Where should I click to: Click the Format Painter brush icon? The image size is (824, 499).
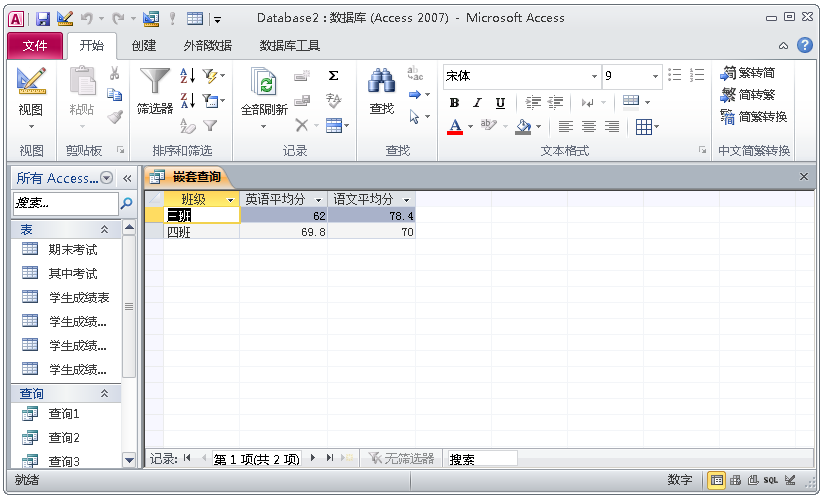click(x=114, y=117)
